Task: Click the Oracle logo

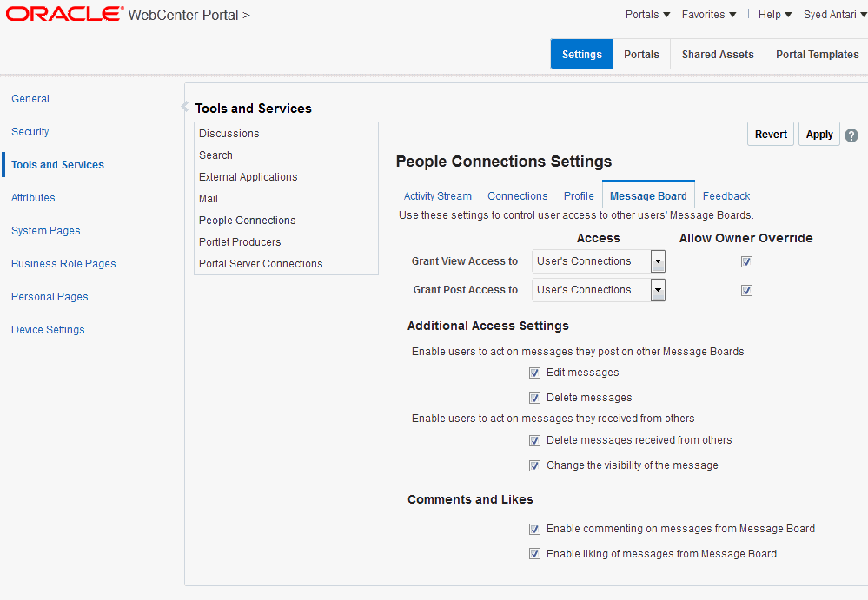Action: pyautogui.click(x=64, y=14)
